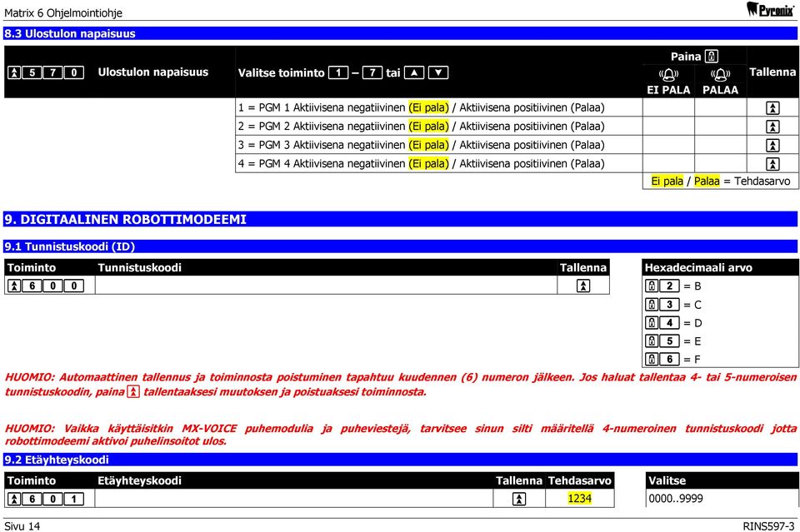
Task: Click the 'Valitse toiminto' label
Action: click(281, 73)
